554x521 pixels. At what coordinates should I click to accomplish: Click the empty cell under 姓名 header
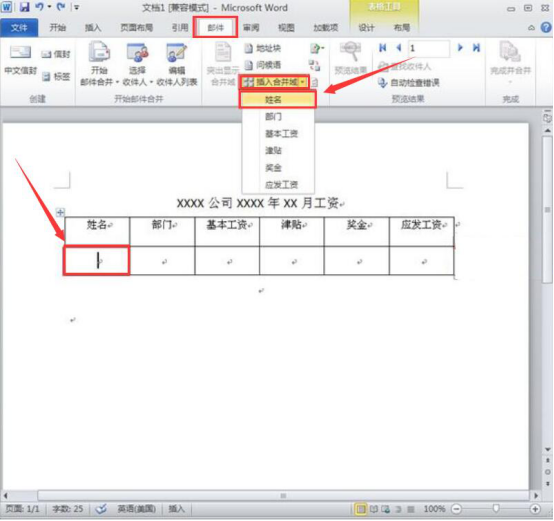coord(97,261)
